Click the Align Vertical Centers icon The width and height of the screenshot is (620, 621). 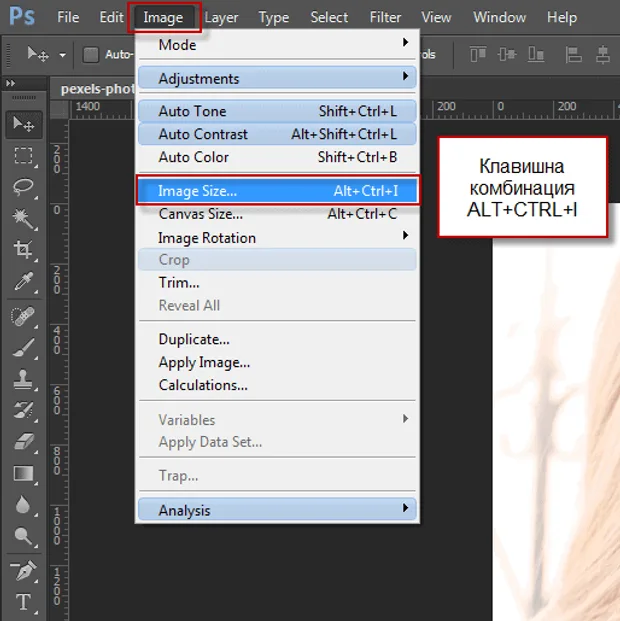[x=507, y=54]
